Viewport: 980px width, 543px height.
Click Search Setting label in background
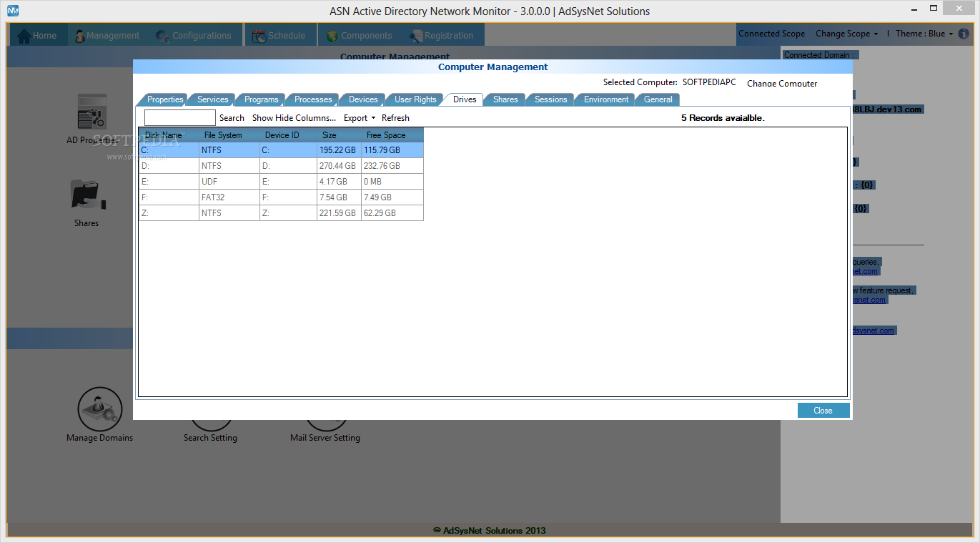click(210, 438)
